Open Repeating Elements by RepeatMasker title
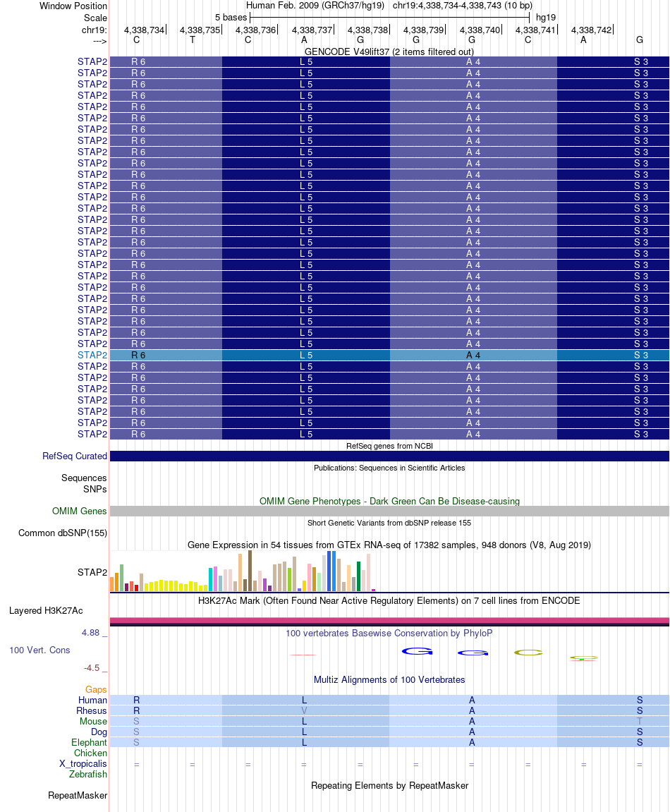The image size is (670, 812). (389, 786)
